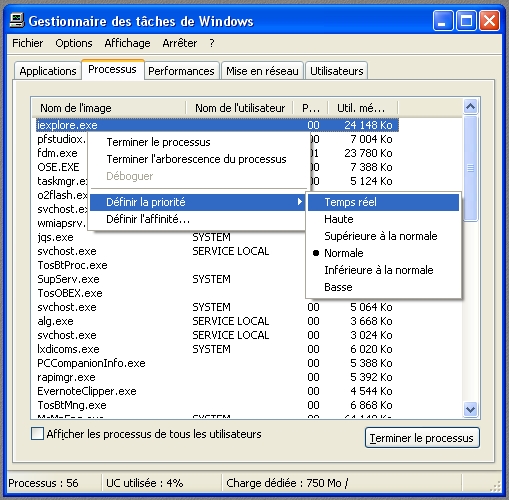Image resolution: width=509 pixels, height=500 pixels.
Task: Click the scroll up arrow of process list
Action: (x=470, y=106)
